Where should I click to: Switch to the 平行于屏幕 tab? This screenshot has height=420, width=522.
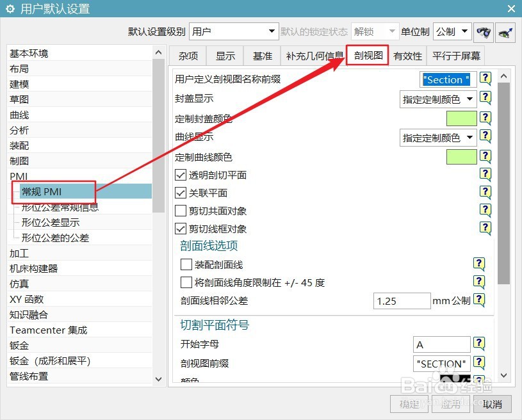456,56
